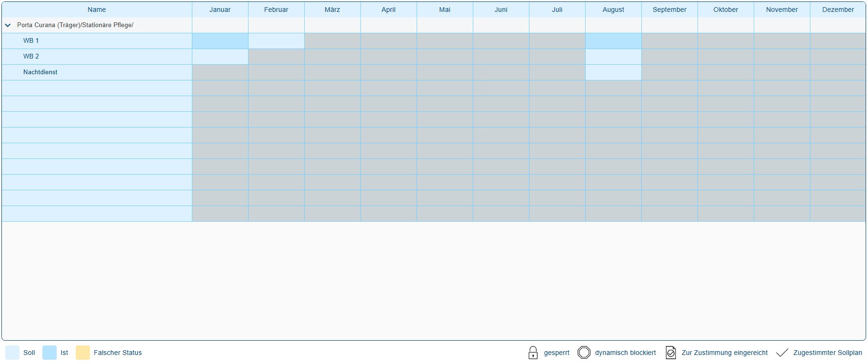Select the WB 1 row
The width and height of the screenshot is (868, 364).
(31, 41)
